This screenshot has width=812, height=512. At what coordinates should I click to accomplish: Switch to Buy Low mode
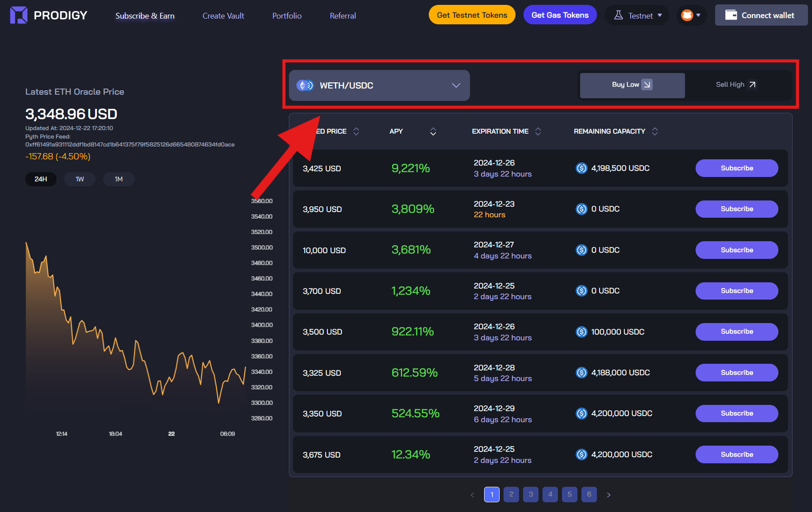point(632,85)
